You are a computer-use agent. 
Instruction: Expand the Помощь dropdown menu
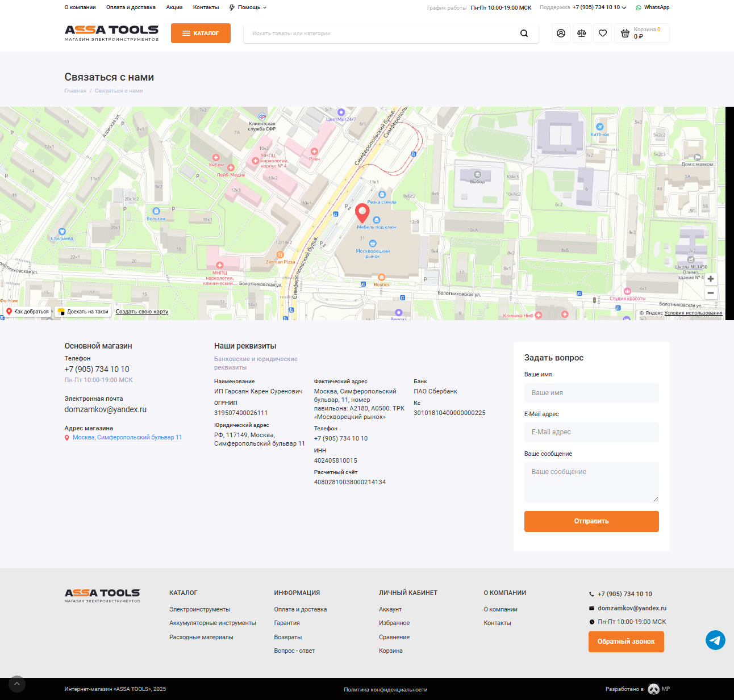coord(248,7)
